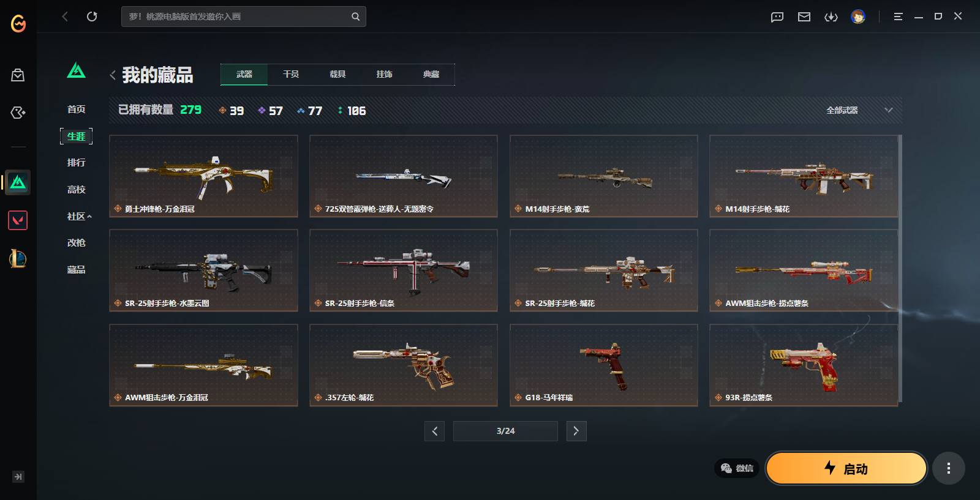Screen dimensions: 980x500
Task: Go to next collection page arrow
Action: (x=576, y=431)
